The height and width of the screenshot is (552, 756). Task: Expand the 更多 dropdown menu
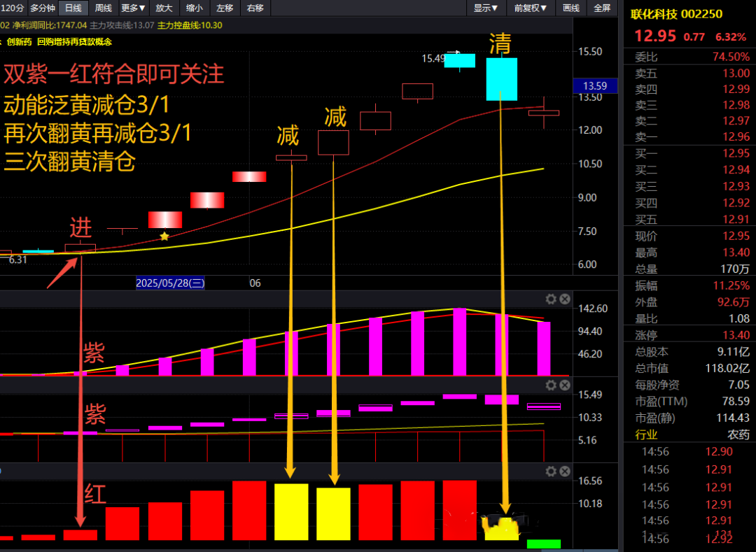pos(133,8)
